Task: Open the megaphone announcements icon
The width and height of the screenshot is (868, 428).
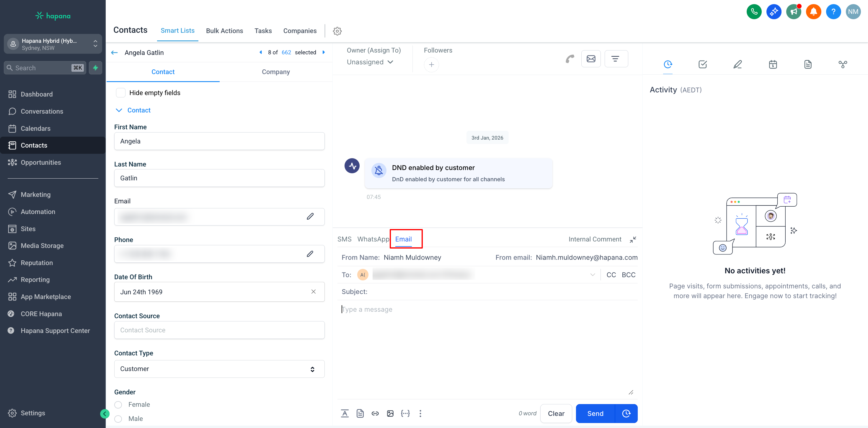Action: (x=794, y=12)
